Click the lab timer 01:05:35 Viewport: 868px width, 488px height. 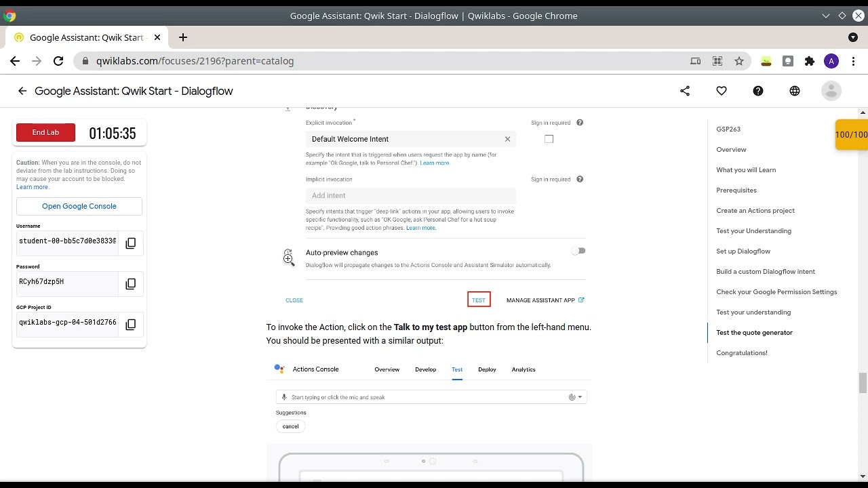click(113, 134)
